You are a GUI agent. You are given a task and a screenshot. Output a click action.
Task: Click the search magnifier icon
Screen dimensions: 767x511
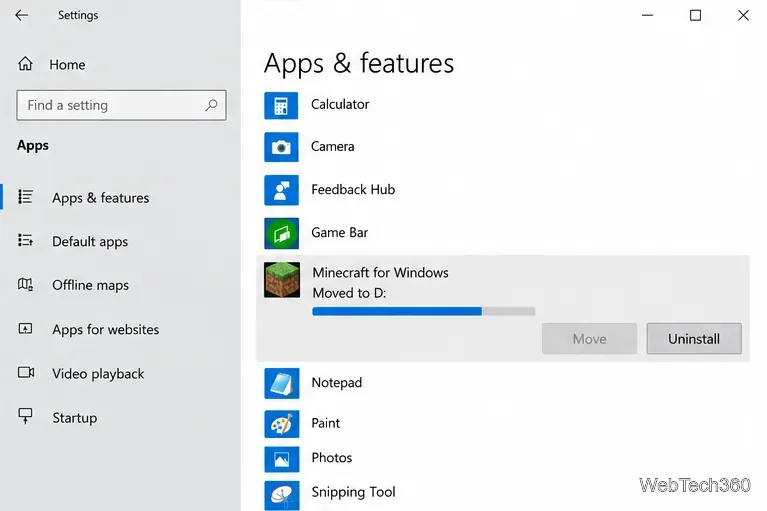point(211,105)
